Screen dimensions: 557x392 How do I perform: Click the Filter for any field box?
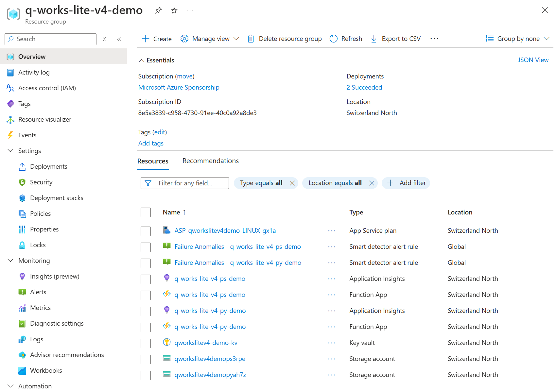pos(185,183)
